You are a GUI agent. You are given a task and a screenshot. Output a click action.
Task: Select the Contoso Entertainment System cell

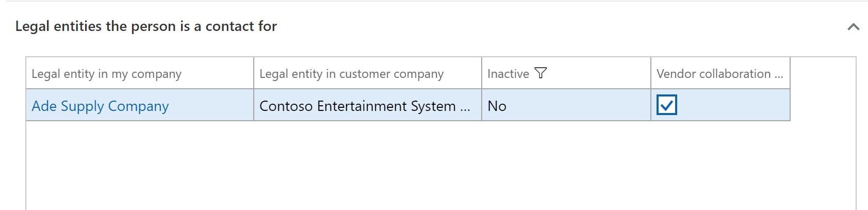point(357,106)
